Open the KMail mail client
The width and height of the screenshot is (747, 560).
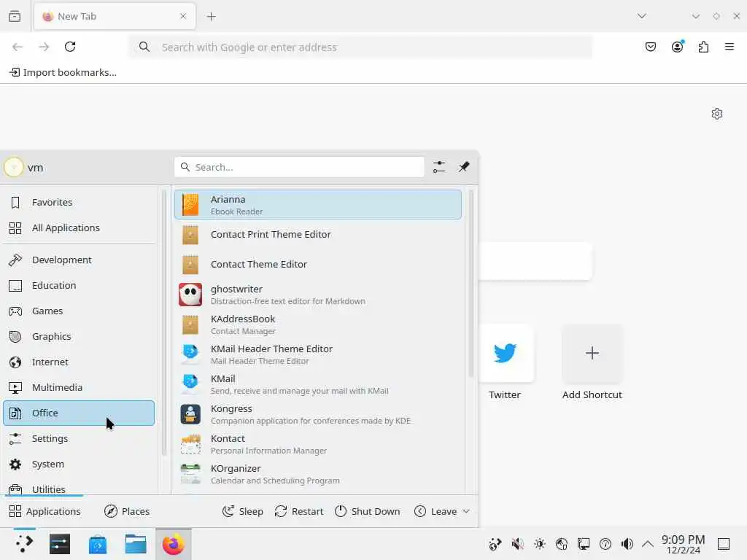(318, 384)
